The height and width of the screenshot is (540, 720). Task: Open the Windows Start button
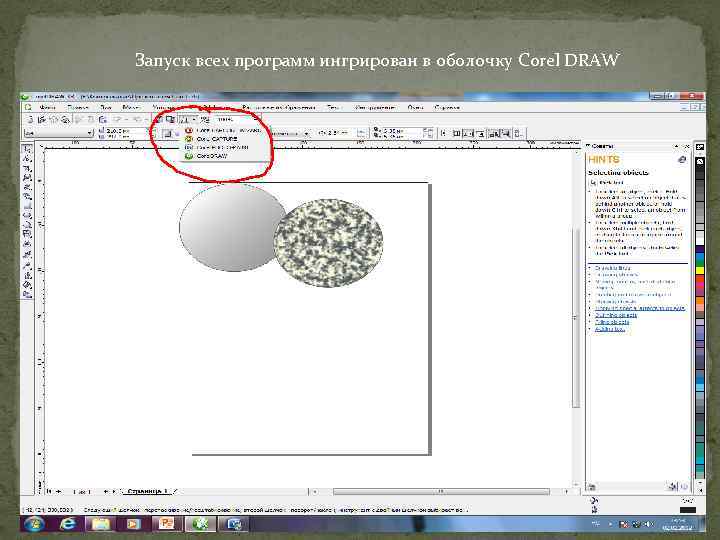[34, 524]
